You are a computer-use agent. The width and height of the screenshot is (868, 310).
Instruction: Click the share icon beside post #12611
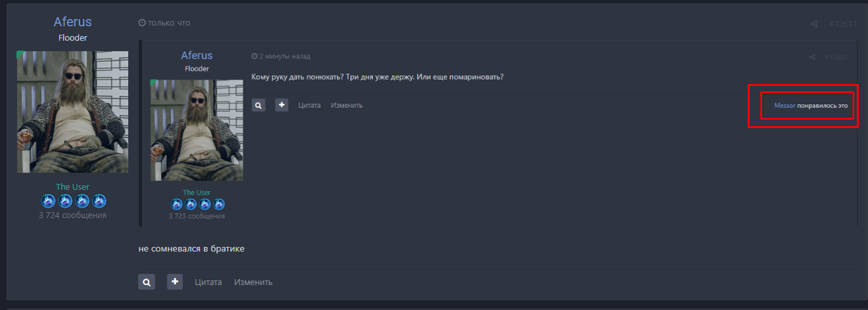[814, 24]
